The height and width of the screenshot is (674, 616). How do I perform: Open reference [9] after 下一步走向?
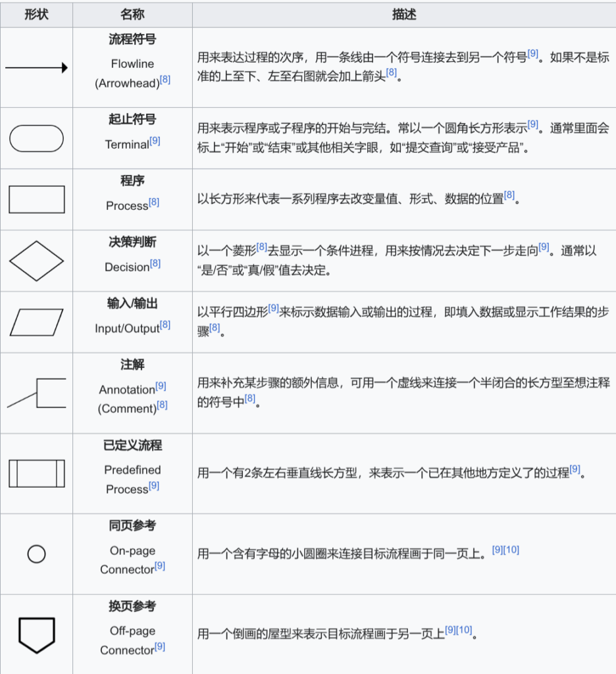click(544, 247)
